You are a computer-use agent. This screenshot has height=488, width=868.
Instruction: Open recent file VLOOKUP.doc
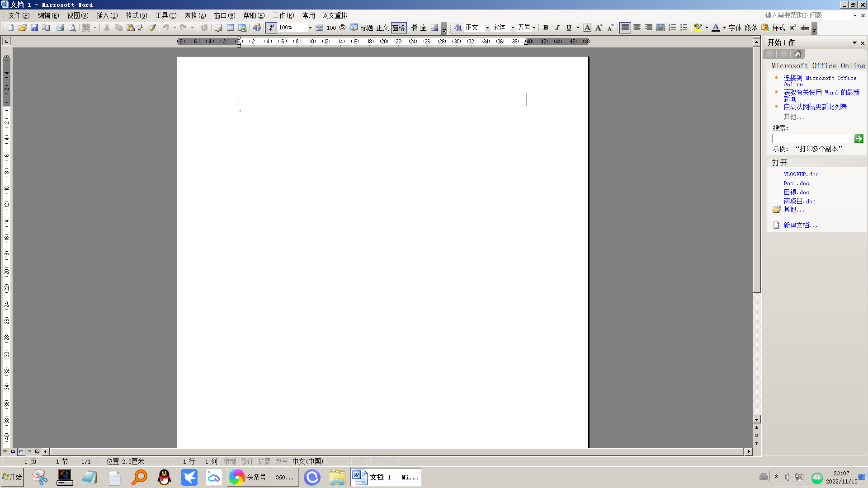(801, 174)
